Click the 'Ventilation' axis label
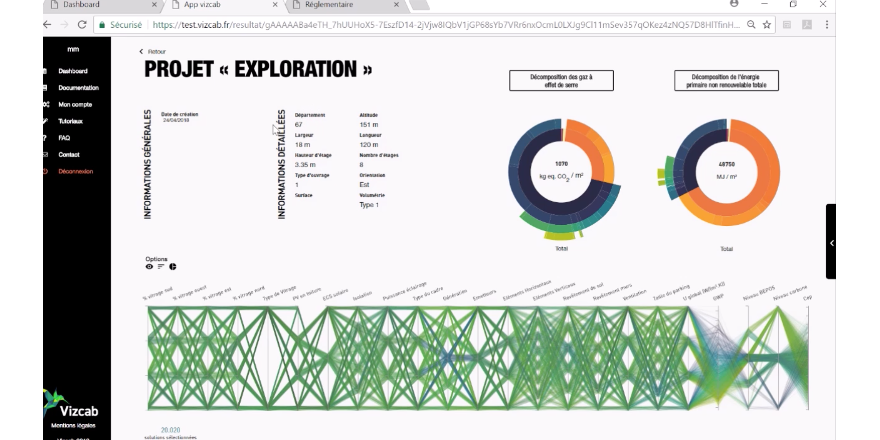880x440 pixels. [x=635, y=296]
